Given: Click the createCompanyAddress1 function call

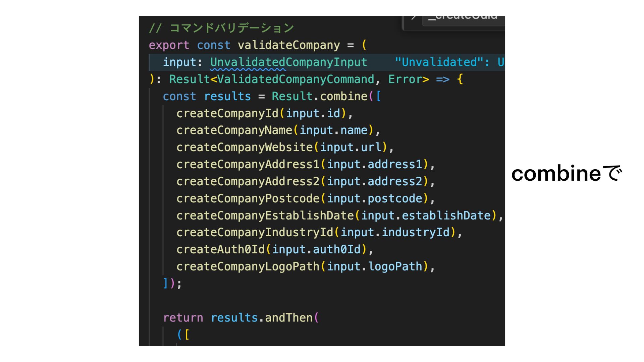Looking at the screenshot, I should (x=248, y=165).
